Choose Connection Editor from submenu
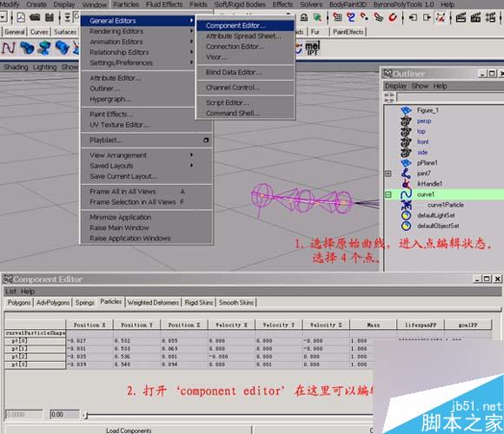 245,47
